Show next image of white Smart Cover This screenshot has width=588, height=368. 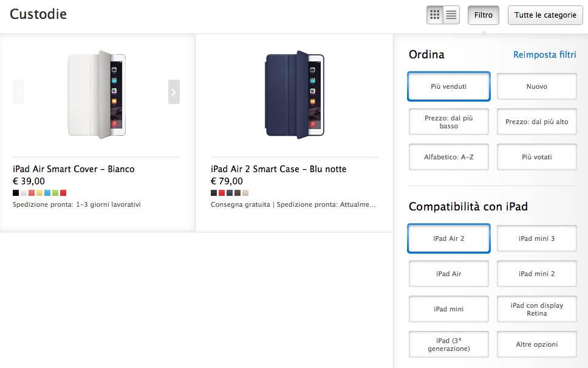click(x=174, y=92)
